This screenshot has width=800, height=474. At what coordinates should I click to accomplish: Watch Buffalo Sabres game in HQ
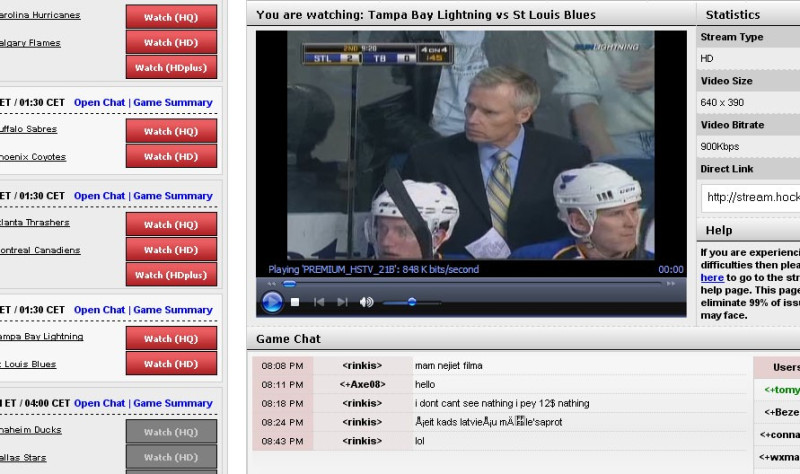coord(171,131)
